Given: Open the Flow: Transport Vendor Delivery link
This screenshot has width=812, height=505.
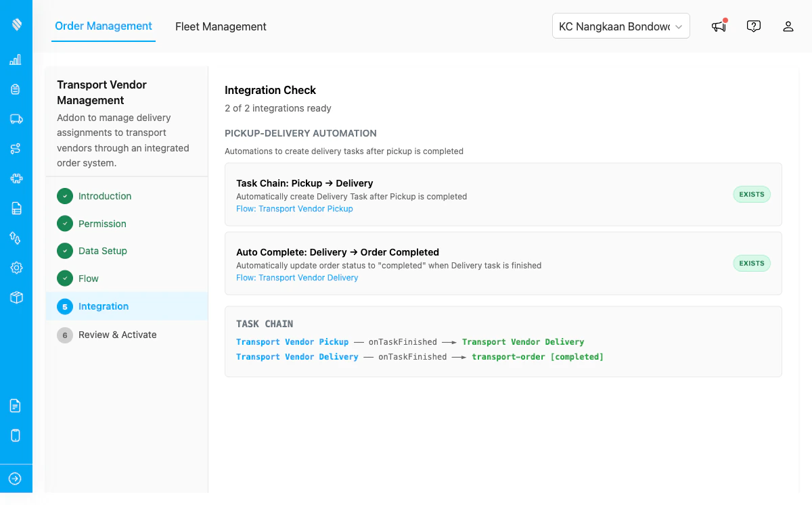Looking at the screenshot, I should (x=297, y=278).
